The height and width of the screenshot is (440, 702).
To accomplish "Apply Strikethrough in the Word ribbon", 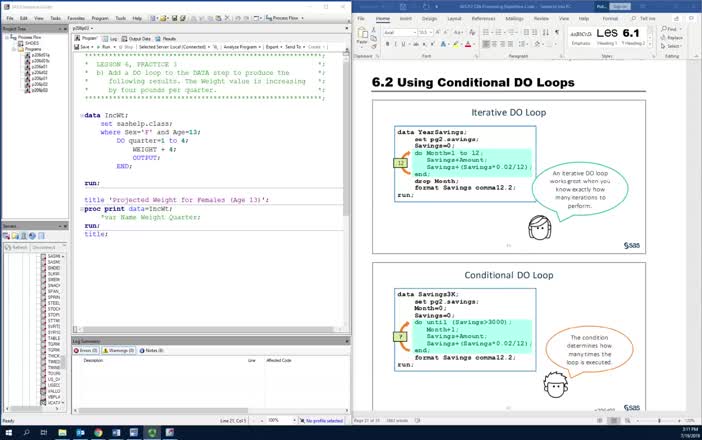I will [416, 44].
